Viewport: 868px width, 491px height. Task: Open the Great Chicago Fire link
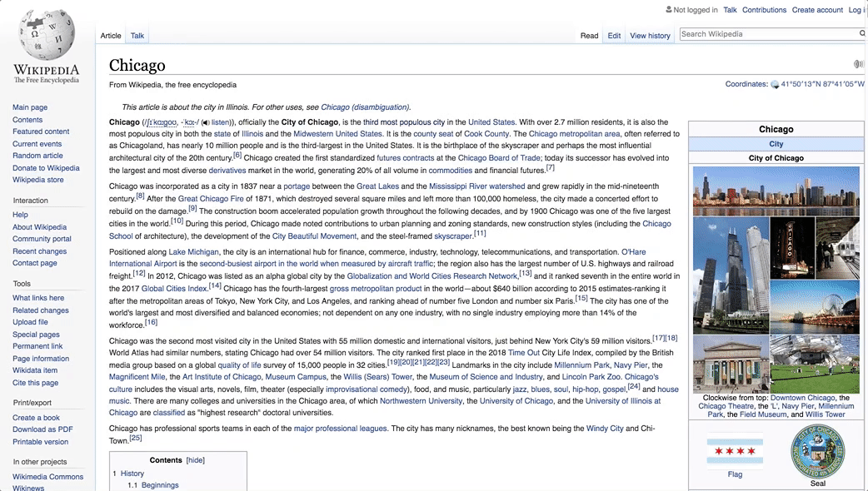211,199
